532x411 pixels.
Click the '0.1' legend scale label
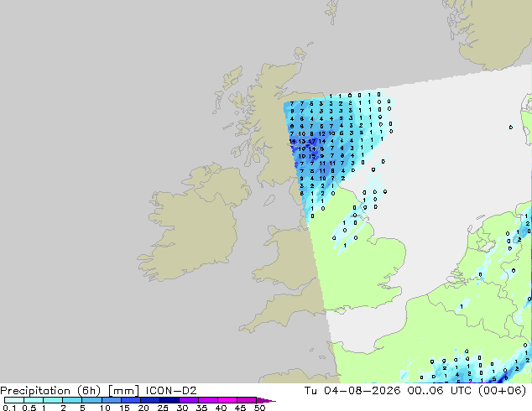click(x=9, y=408)
